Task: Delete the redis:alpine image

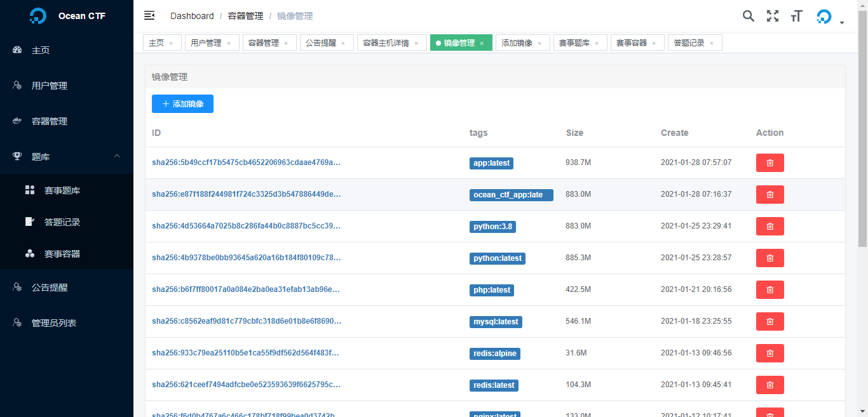Action: click(770, 354)
